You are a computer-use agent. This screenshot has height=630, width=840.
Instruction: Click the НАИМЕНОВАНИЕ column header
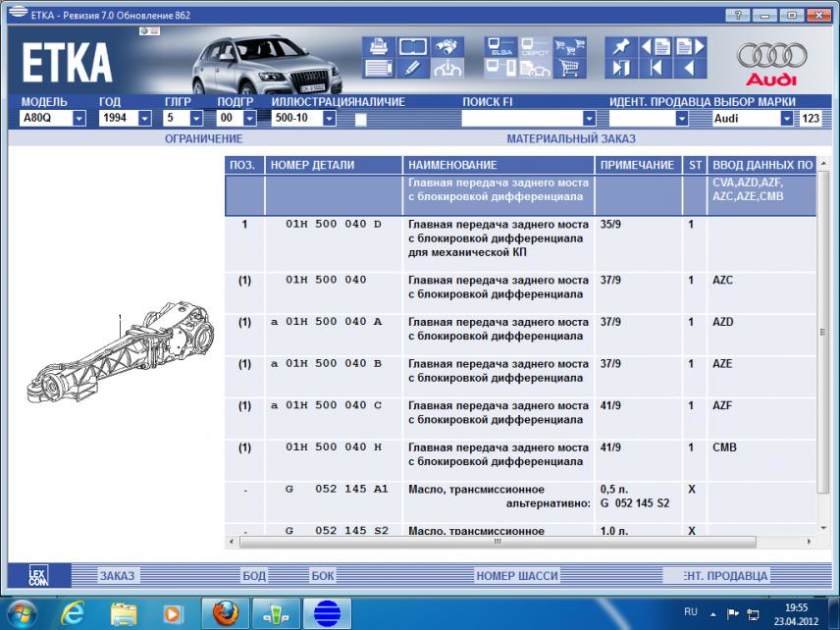[499, 165]
